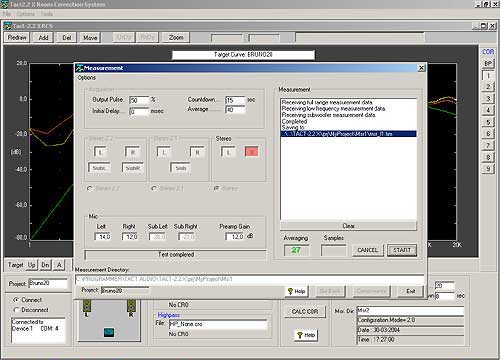500x360 pixels.
Task: Select correction slot 9 on the right
Action: 488,169
